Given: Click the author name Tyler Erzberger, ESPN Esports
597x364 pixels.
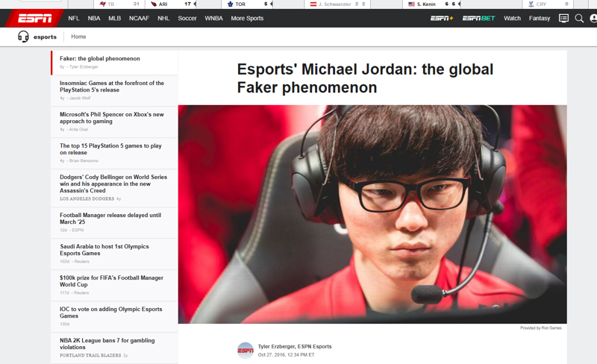Looking at the screenshot, I should (295, 347).
